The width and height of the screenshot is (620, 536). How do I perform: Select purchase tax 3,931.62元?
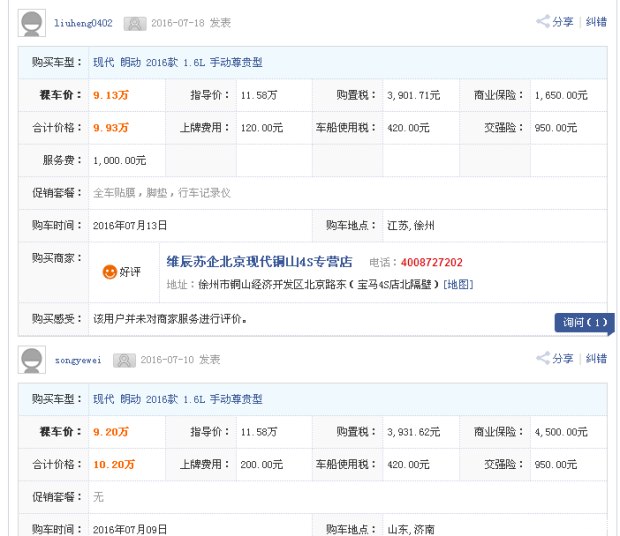click(414, 432)
